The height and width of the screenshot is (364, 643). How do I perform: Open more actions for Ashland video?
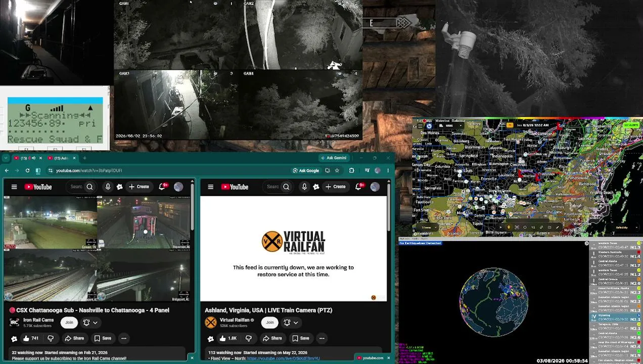321,338
